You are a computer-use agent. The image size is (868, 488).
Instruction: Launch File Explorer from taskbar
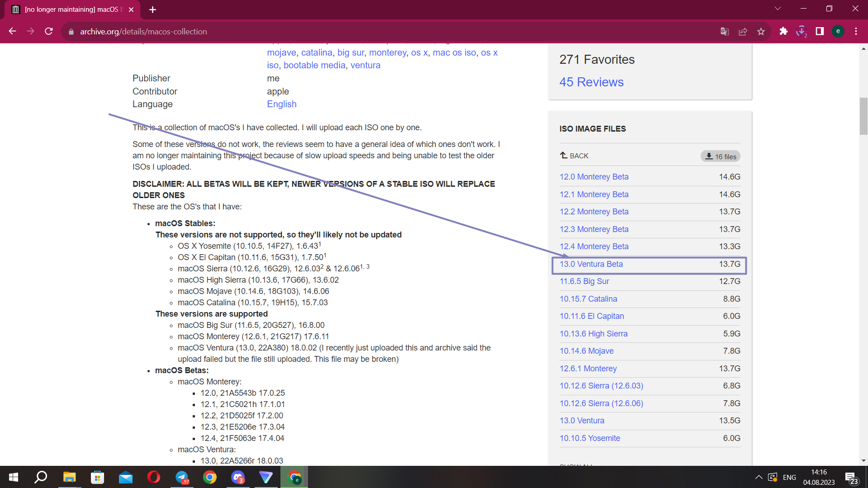69,477
